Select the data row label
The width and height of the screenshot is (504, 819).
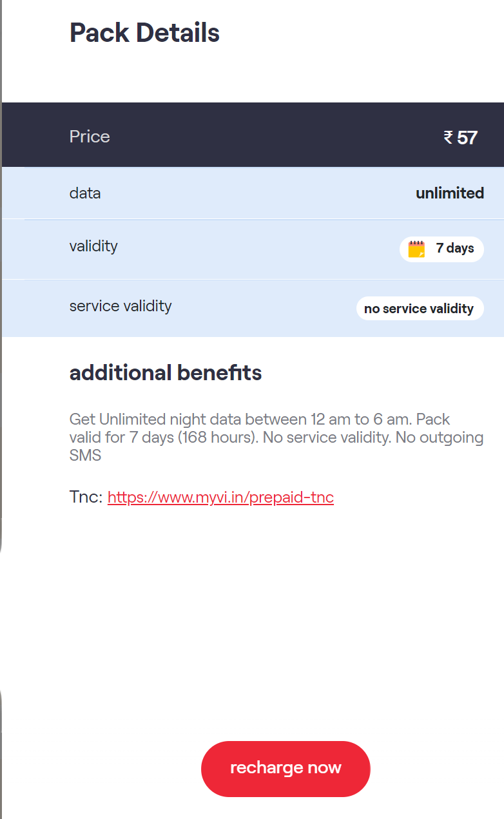85,193
